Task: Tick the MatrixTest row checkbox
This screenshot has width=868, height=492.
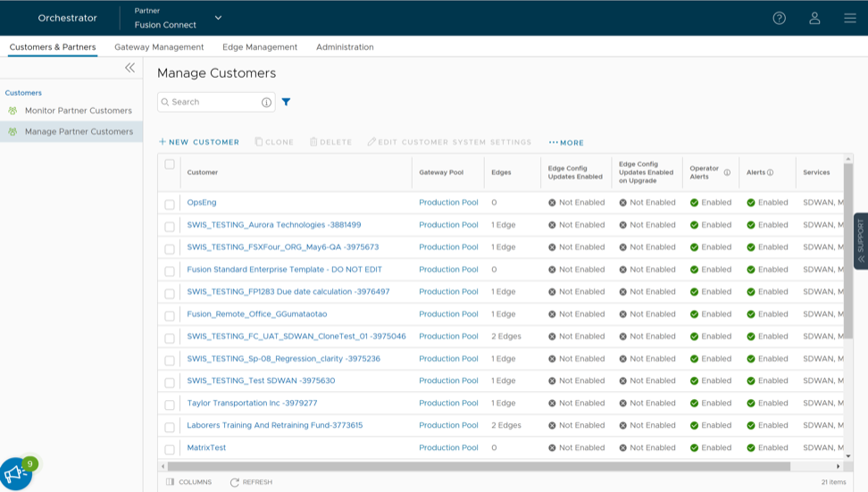Action: [x=170, y=449]
